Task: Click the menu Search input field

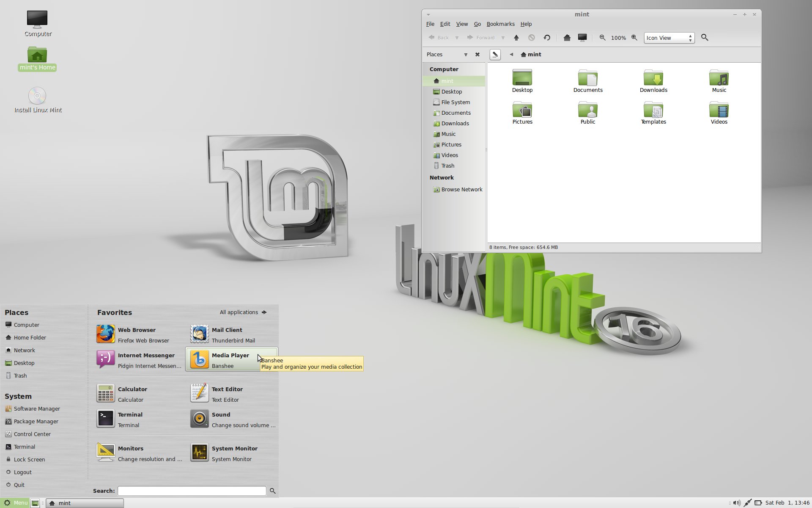Action: point(192,491)
